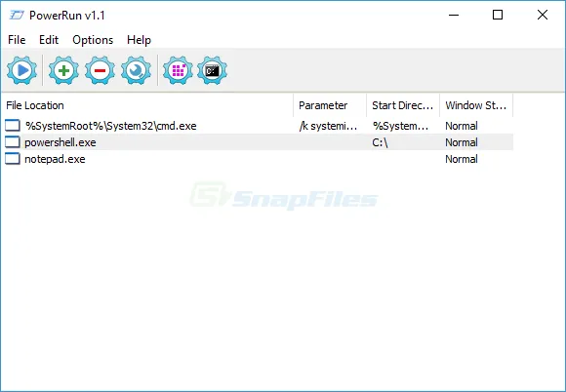Open Registry Editor via pink grid icon
This screenshot has width=566, height=392.
[x=178, y=70]
